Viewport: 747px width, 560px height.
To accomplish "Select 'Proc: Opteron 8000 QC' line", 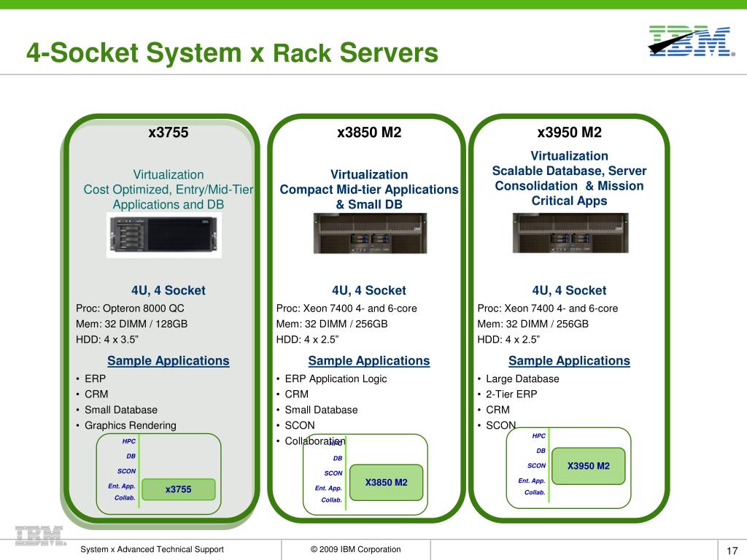I will 130,308.
